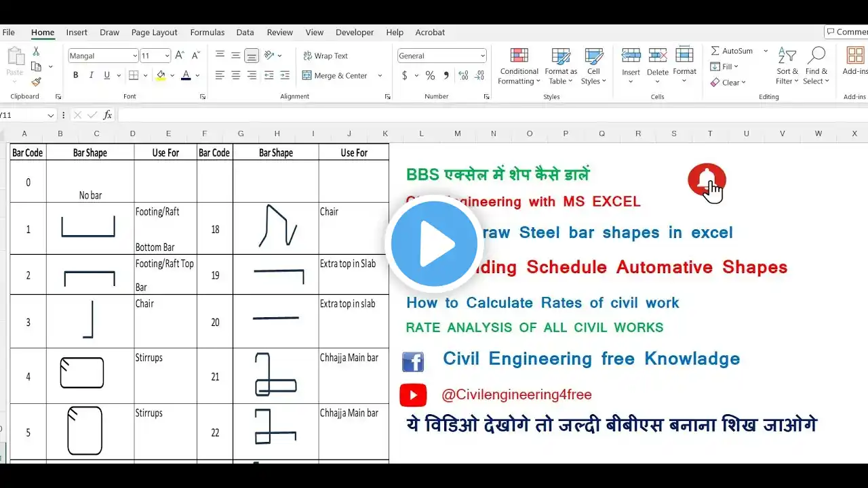Screen dimensions: 868x488
Task: Apply Percent Style formatting
Action: [430, 75]
